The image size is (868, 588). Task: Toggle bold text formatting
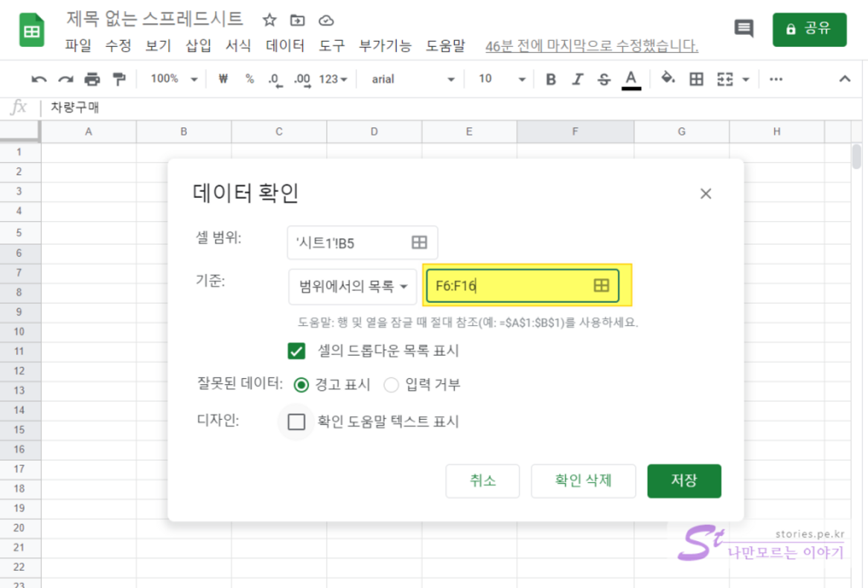[551, 80]
